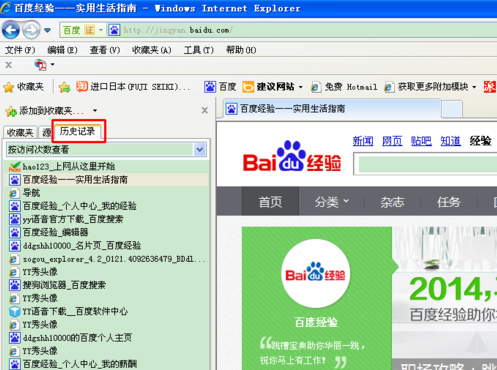Click the Favorites star icon in the bar

8,87
